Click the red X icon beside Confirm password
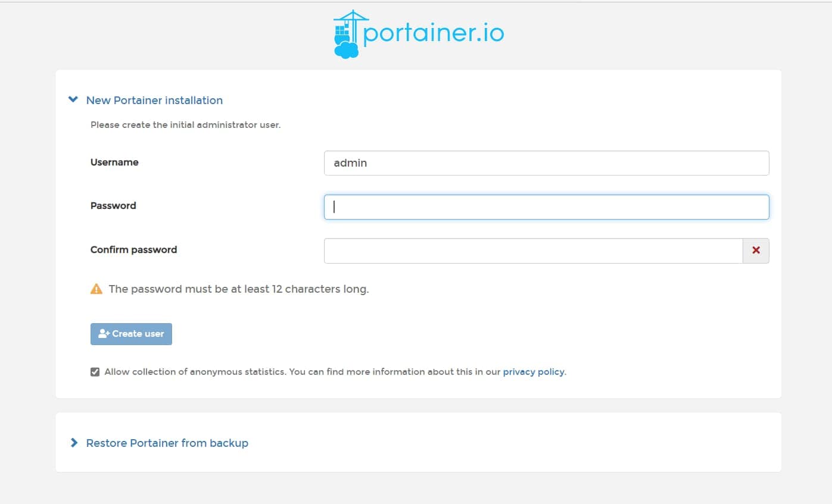The image size is (832, 504). 756,251
